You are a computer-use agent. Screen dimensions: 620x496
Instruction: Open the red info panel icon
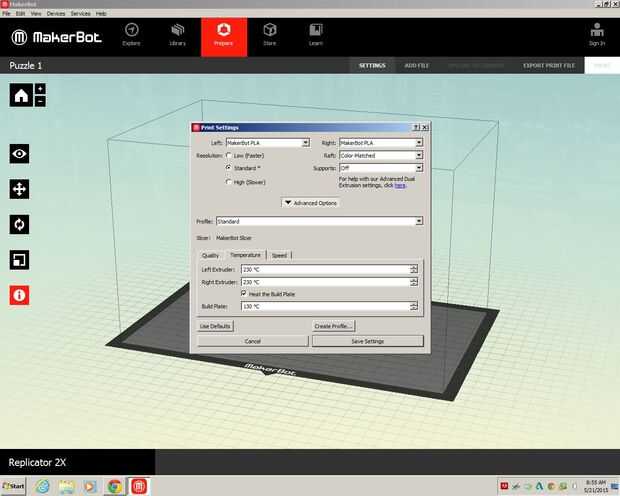[19, 295]
